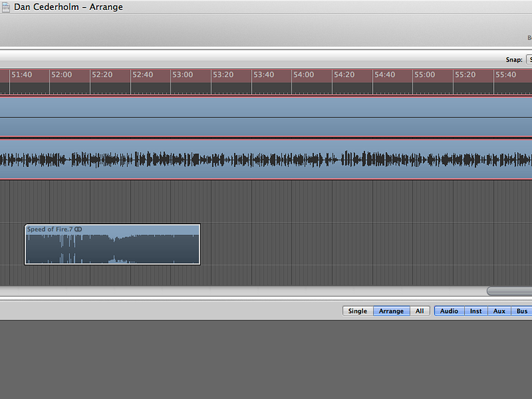Toggle the Audio channel filter
The image size is (532, 399).
click(449, 311)
